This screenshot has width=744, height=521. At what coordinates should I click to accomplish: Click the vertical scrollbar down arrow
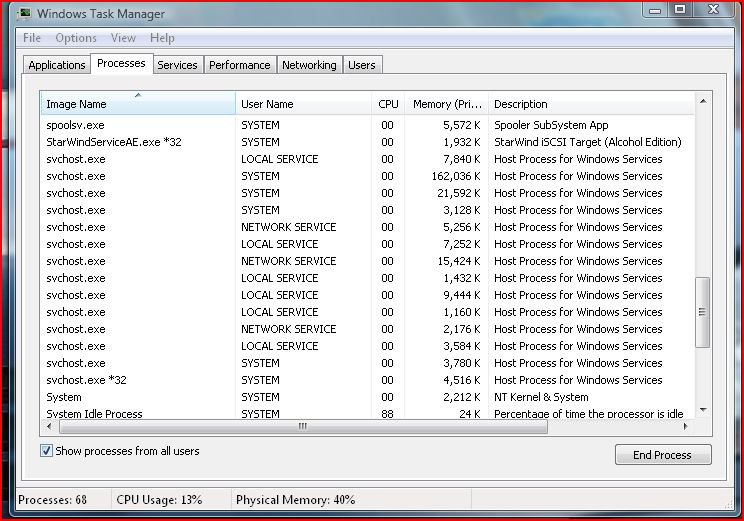[703, 409]
